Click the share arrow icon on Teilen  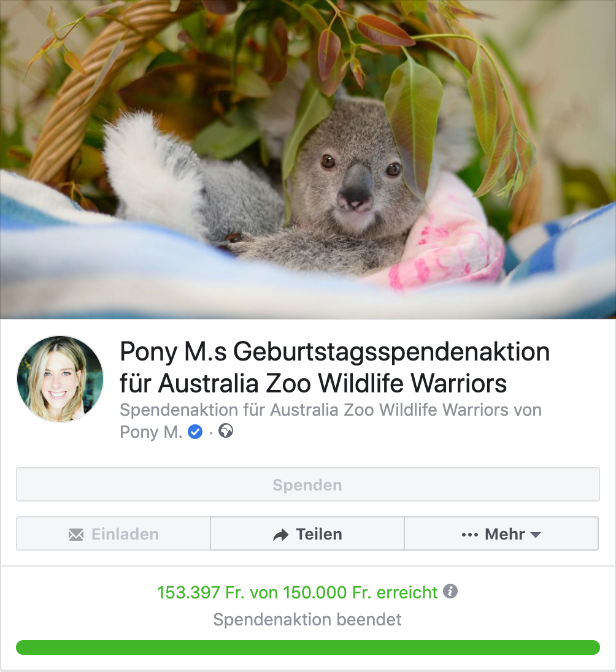281,535
